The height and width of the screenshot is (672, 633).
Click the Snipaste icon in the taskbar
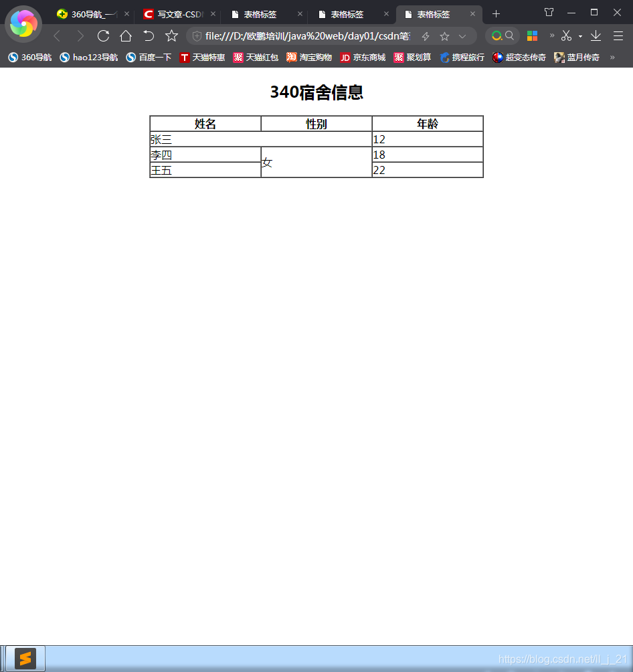tap(25, 658)
